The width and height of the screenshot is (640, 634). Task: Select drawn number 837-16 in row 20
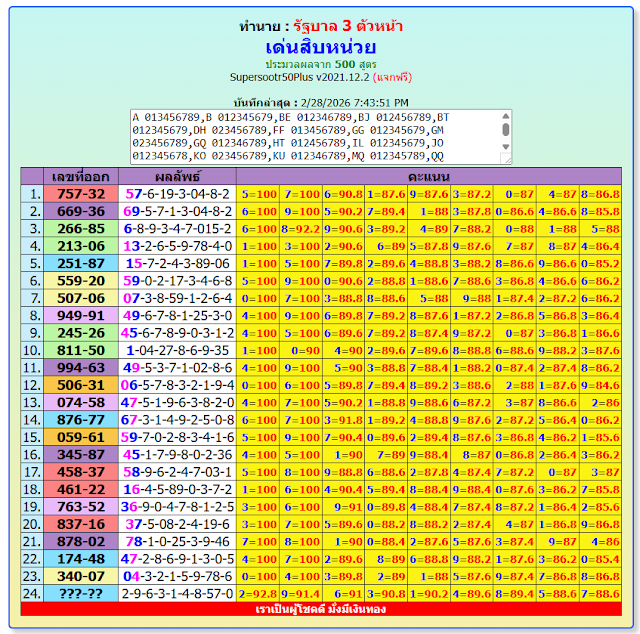click(x=81, y=524)
